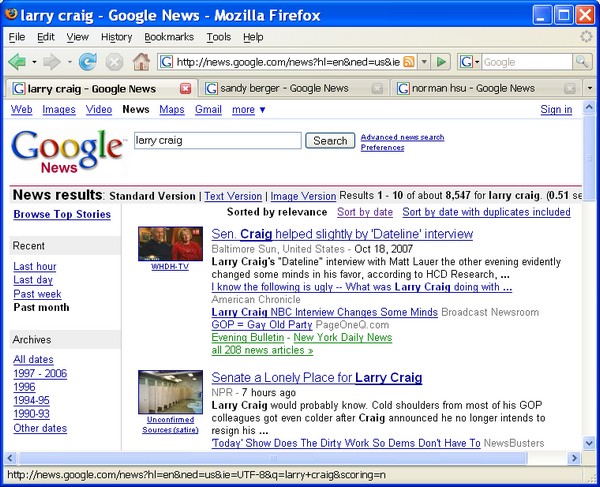Open the Home page icon

coord(141,62)
